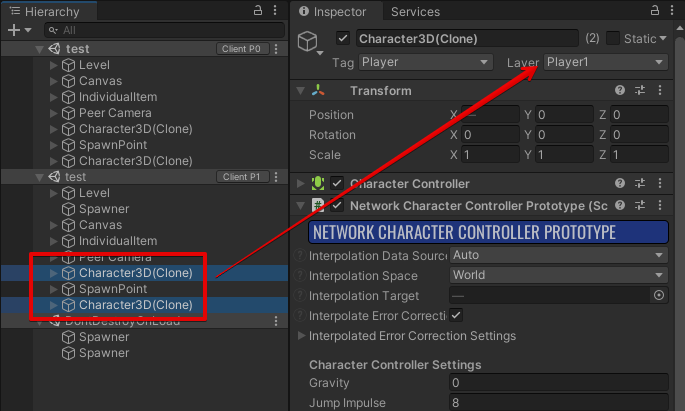Click the Inspector panel lock icon

pos(654,10)
